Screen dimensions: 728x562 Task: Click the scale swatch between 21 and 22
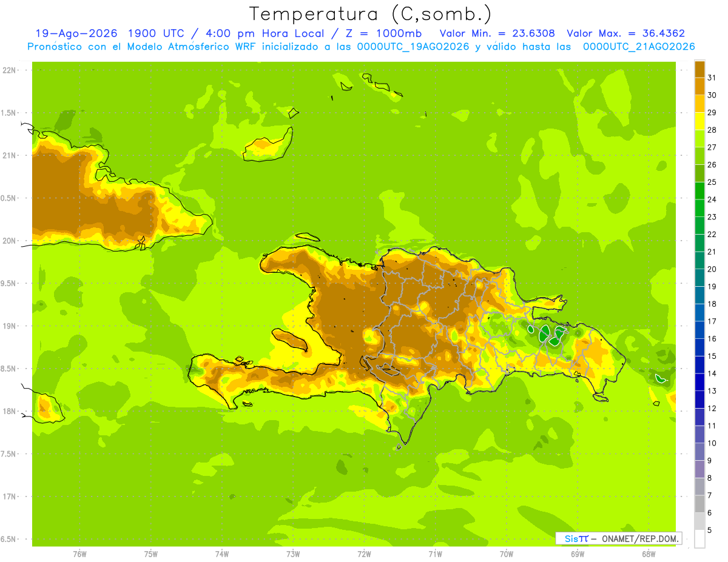[699, 243]
